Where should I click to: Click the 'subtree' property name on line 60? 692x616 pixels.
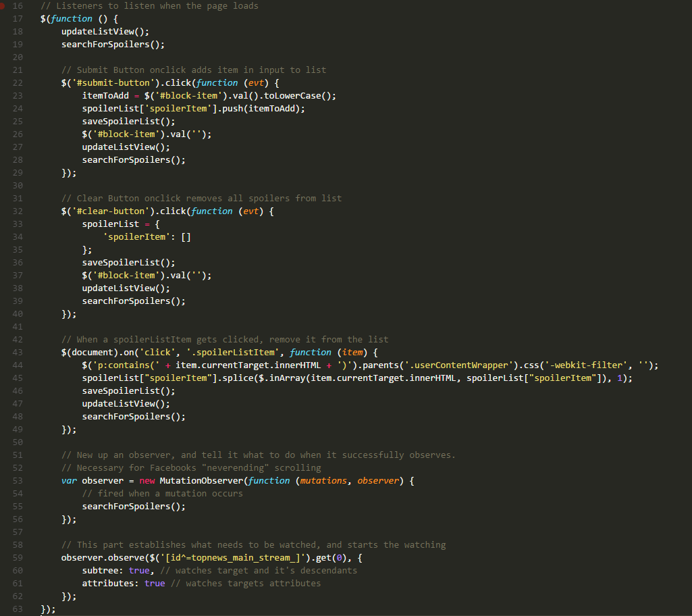[103, 571]
